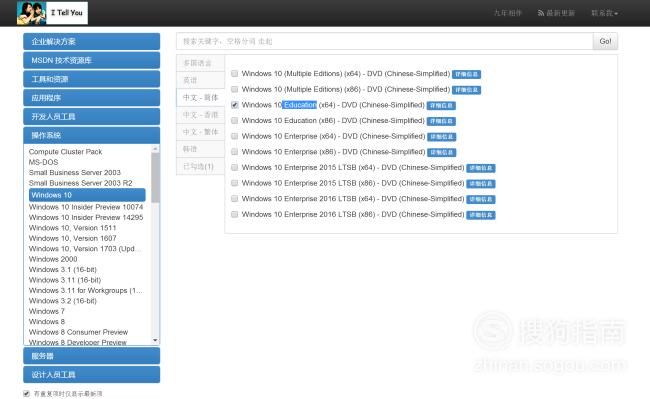Focus the keyword search input field

click(385, 41)
